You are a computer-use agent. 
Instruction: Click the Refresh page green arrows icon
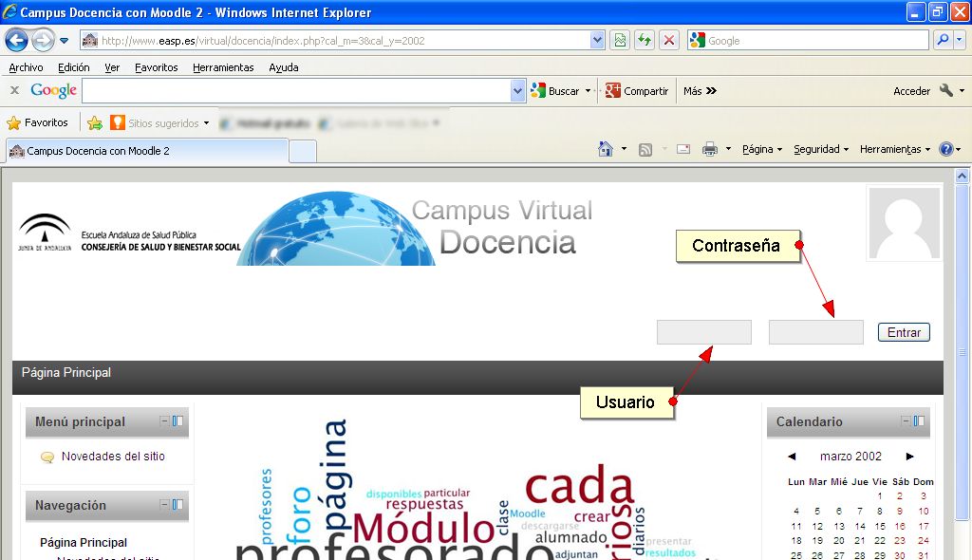pyautogui.click(x=645, y=41)
